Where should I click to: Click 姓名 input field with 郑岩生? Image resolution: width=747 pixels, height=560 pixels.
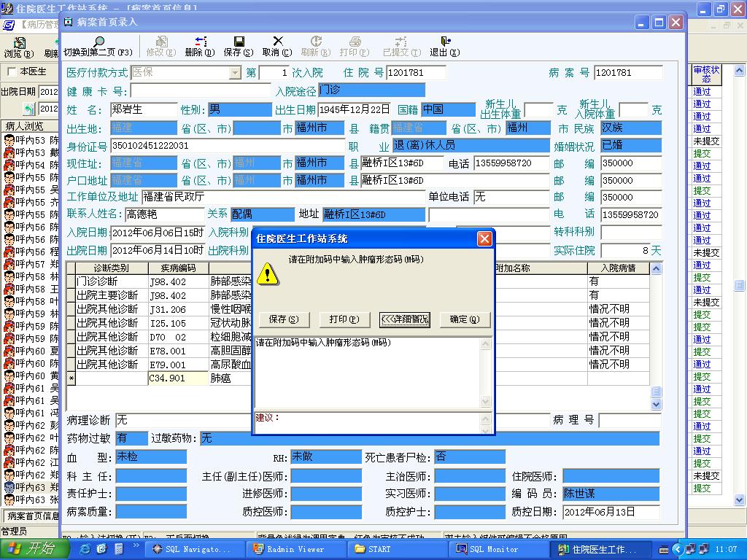point(144,109)
